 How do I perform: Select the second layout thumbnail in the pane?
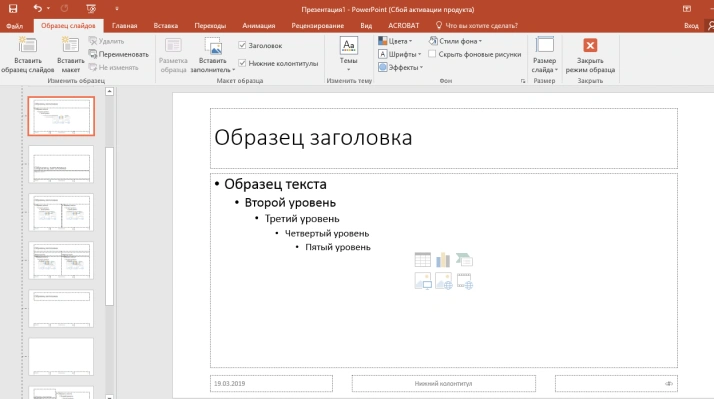click(x=61, y=164)
